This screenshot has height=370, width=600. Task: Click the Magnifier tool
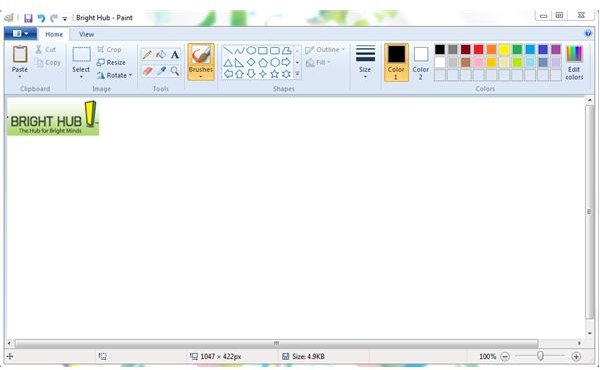pos(175,71)
